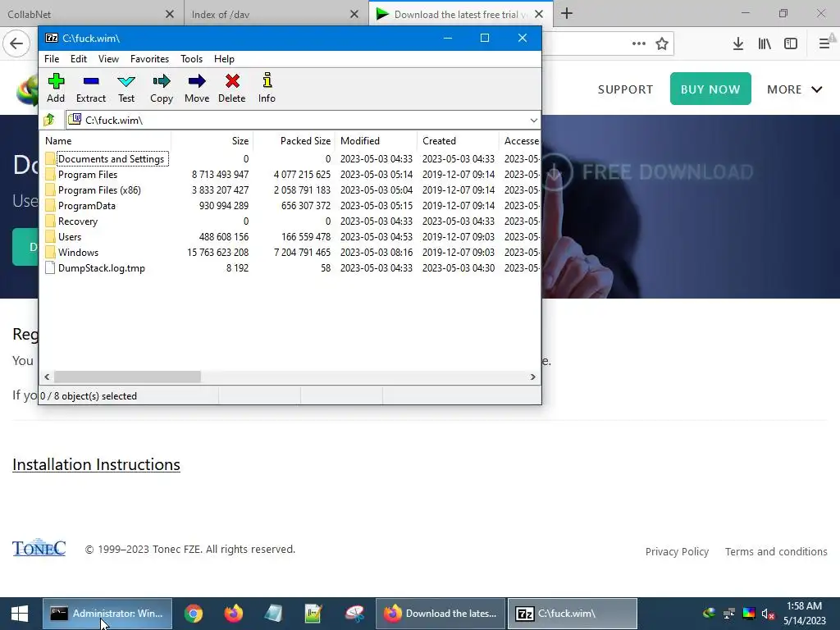Viewport: 840px width, 630px height.
Task: Open the Firefox downloads panel
Action: pyautogui.click(x=738, y=43)
